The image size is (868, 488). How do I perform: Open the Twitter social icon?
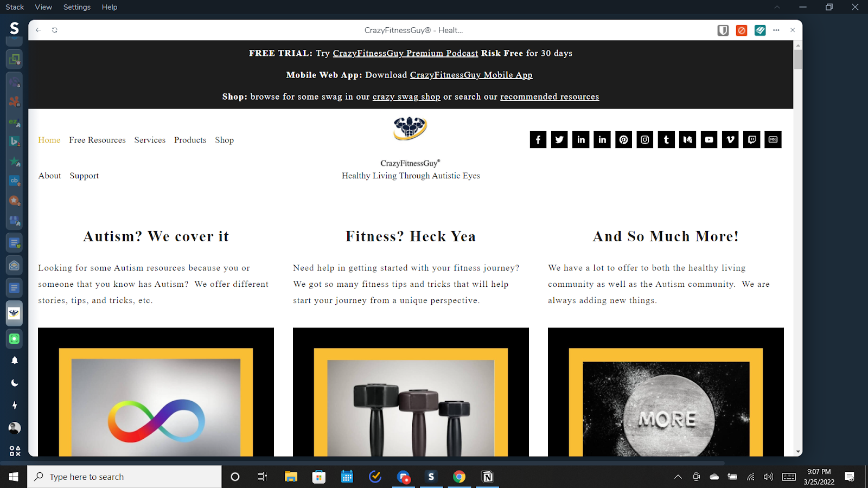point(559,140)
